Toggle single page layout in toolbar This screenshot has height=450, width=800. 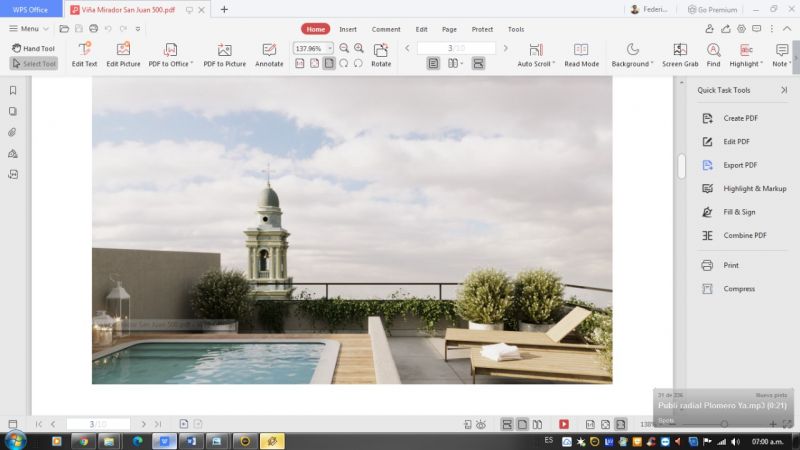click(433, 63)
